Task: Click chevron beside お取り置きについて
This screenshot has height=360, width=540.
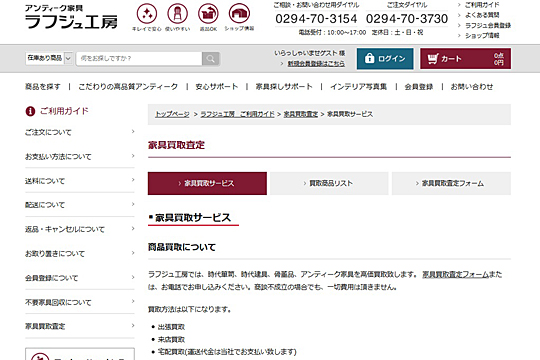Action: (133, 253)
